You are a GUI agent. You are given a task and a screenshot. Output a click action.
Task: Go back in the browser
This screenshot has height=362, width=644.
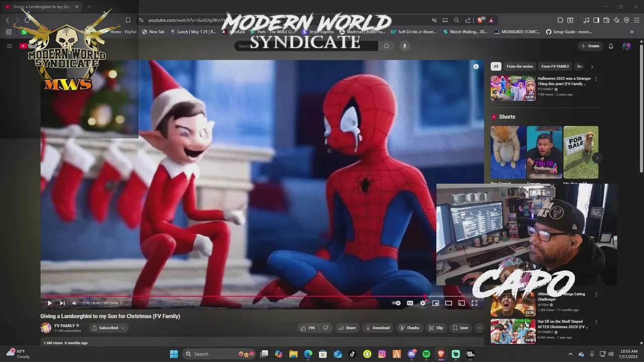[x=7, y=20]
